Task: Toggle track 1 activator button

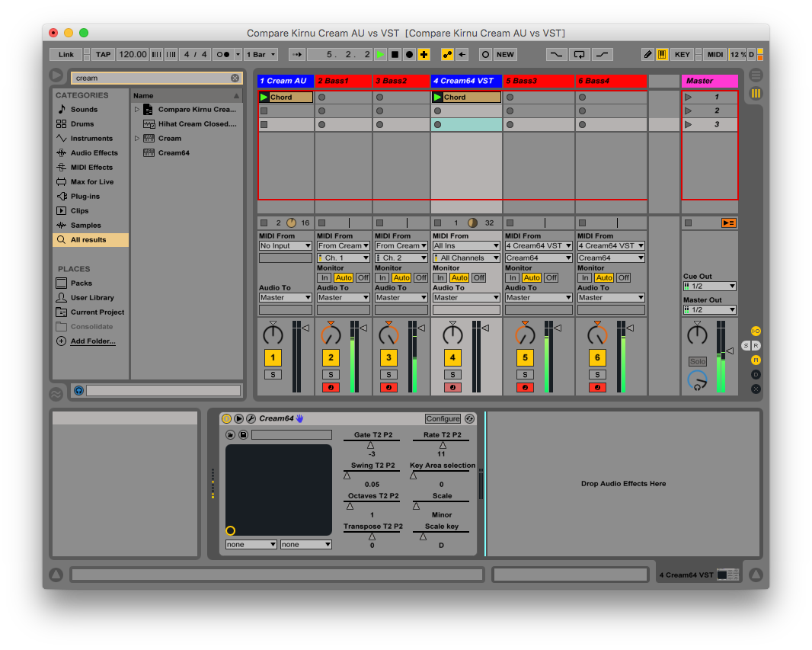Action: [273, 357]
